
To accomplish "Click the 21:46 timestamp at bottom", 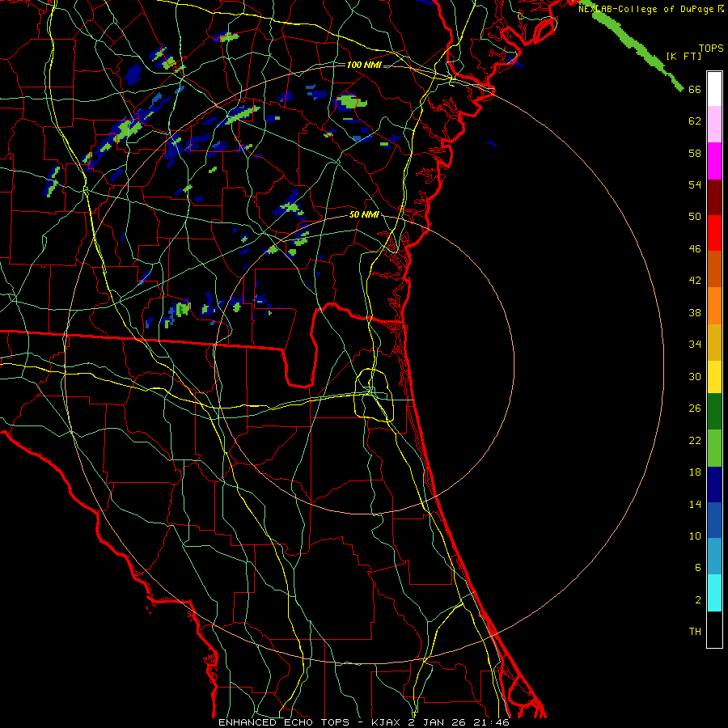I will coord(491,722).
